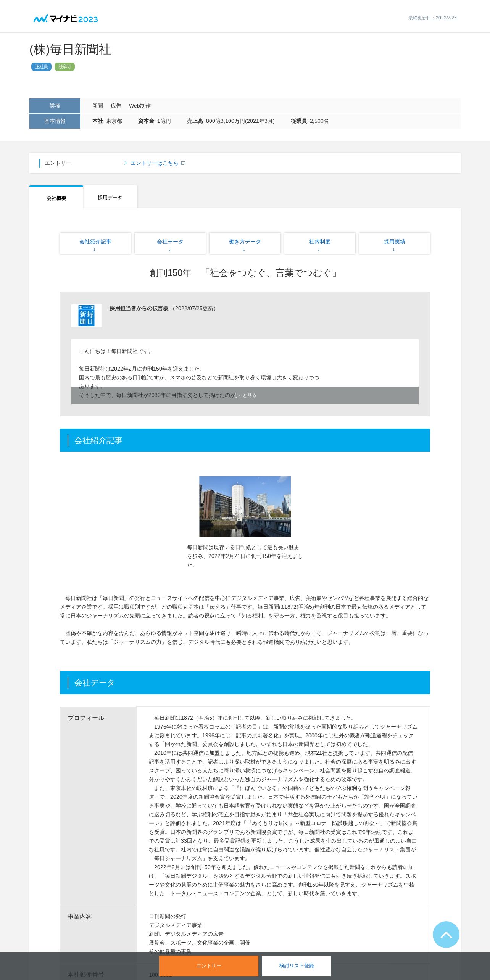Switch to the 会社概要 tab
This screenshot has width=490, height=980.
pyautogui.click(x=56, y=198)
